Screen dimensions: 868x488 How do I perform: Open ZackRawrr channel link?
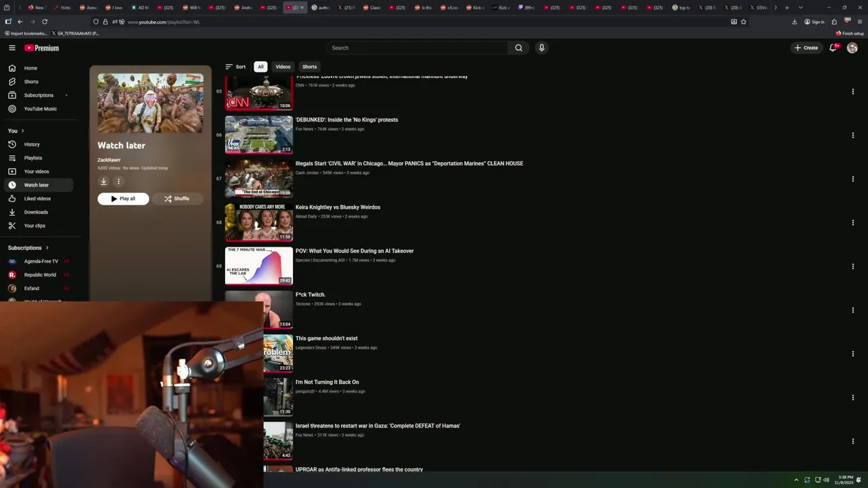pyautogui.click(x=109, y=160)
